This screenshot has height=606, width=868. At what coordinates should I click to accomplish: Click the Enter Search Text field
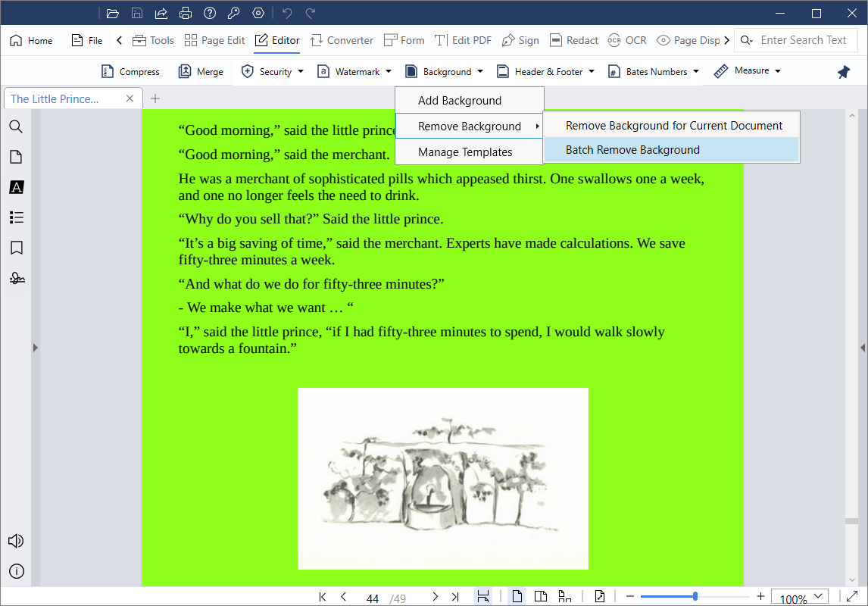[x=803, y=40]
